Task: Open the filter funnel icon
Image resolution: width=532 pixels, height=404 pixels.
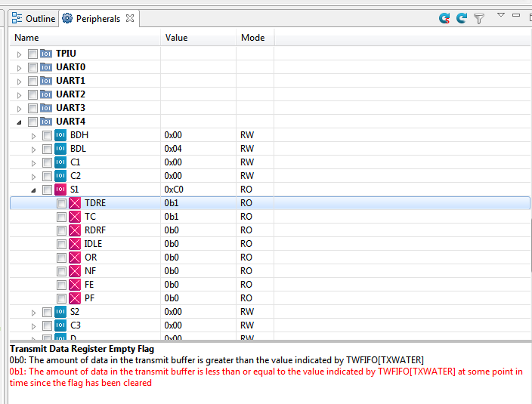Action: pos(479,18)
